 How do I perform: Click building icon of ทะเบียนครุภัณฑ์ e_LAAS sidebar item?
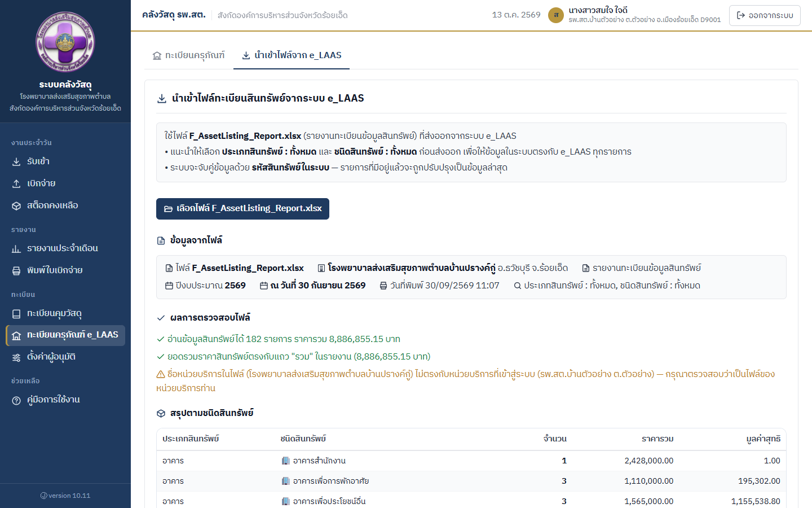16,336
